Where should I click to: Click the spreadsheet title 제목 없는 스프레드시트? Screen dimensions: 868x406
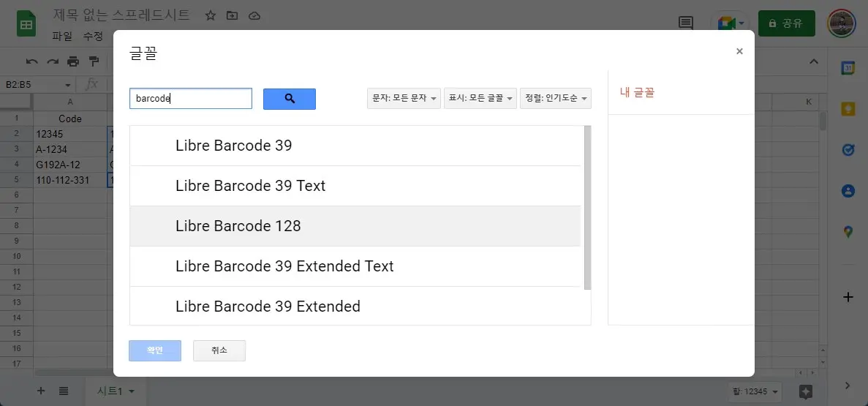[x=122, y=15]
